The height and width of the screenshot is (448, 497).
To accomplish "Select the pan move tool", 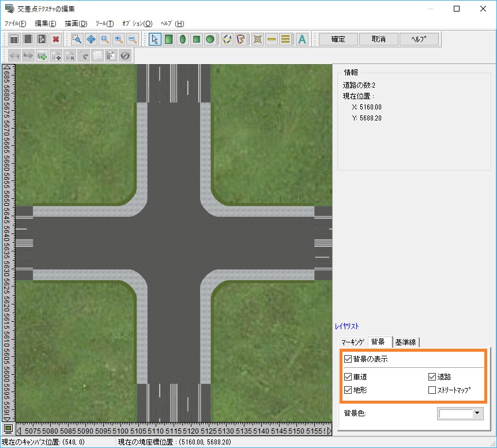I will [x=91, y=39].
